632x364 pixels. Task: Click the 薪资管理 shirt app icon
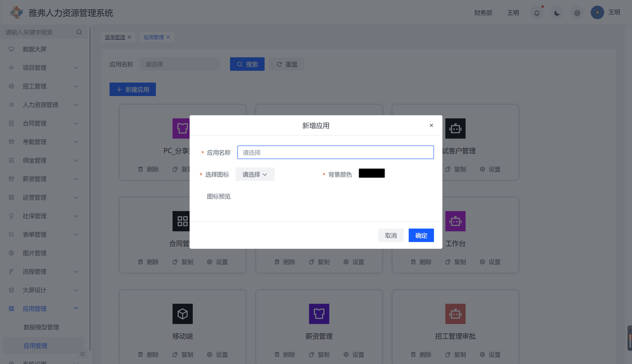[319, 314]
